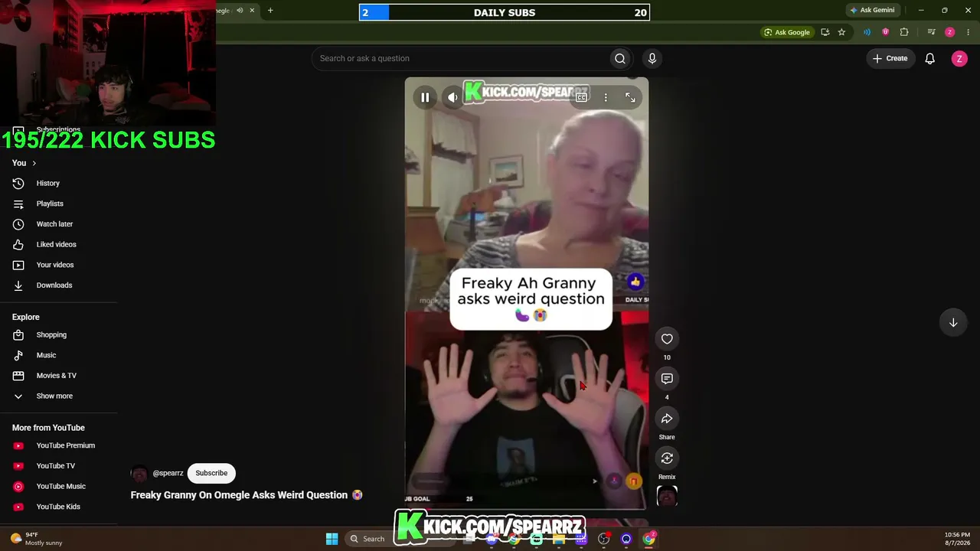Viewport: 980px width, 551px height.
Task: Remix this Short
Action: (x=667, y=458)
